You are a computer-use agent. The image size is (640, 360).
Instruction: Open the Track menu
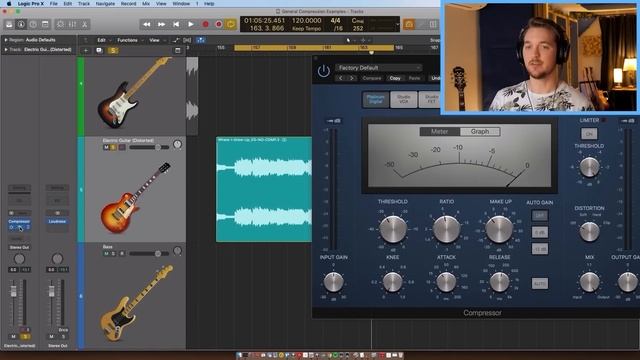[84, 3]
